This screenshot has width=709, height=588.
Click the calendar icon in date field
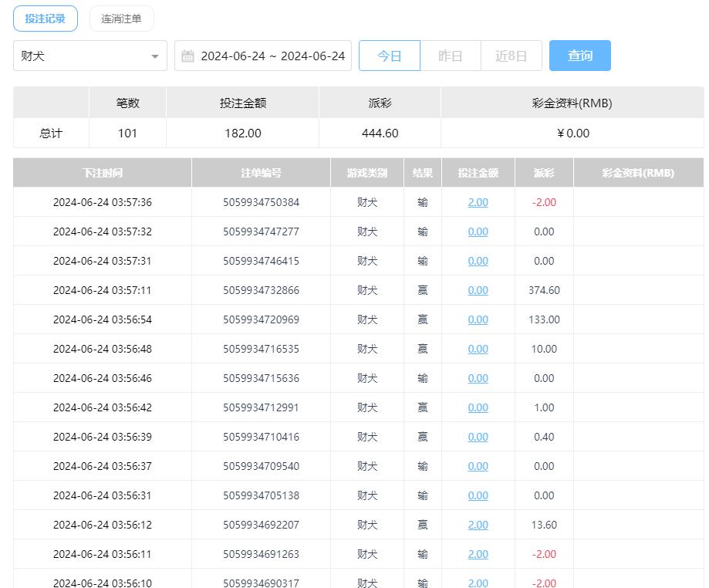187,56
